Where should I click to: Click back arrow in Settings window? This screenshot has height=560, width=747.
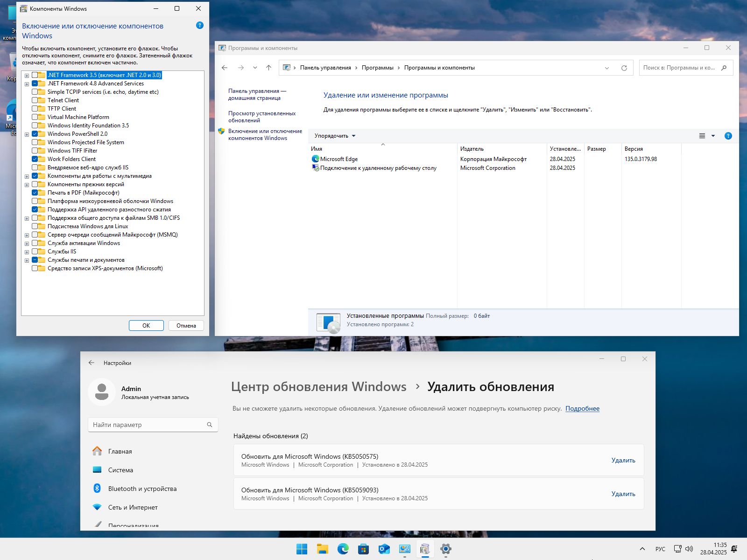(92, 363)
